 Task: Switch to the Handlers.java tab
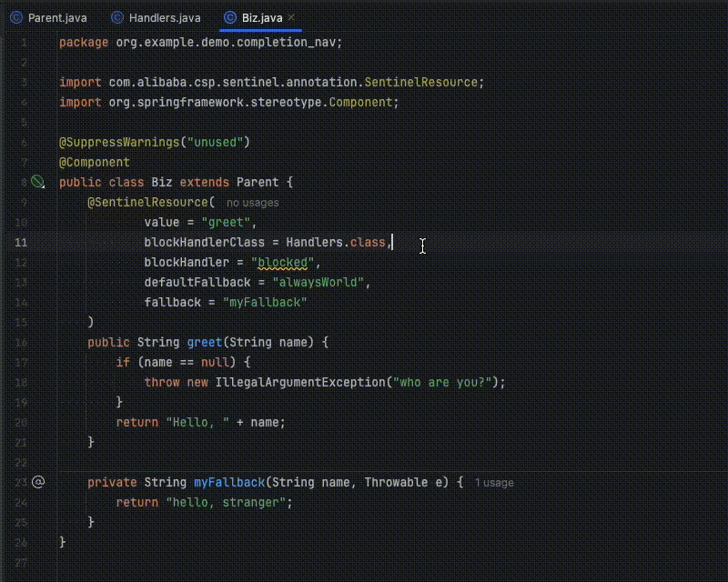(x=157, y=17)
